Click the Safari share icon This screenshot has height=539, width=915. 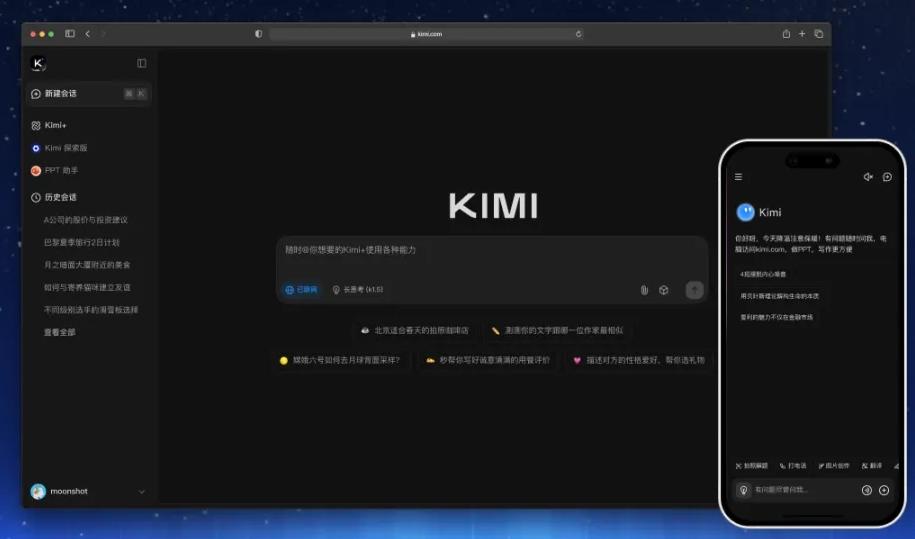click(x=786, y=34)
